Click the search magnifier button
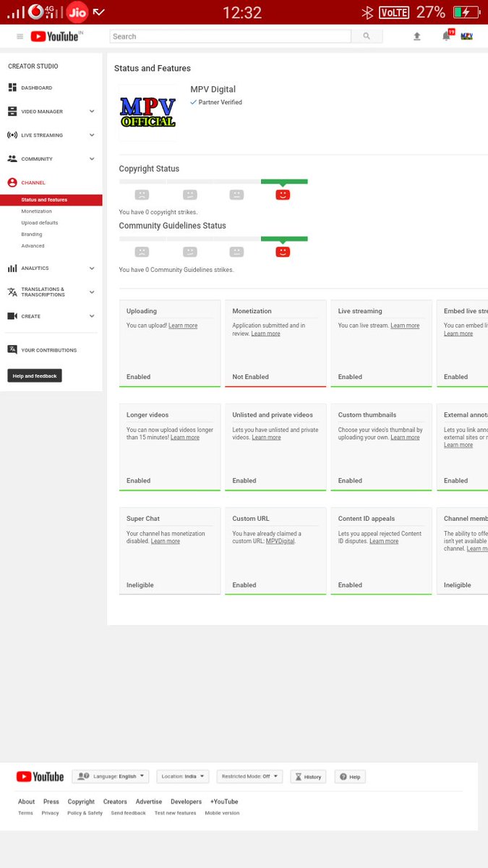The width and height of the screenshot is (488, 868). [x=367, y=36]
